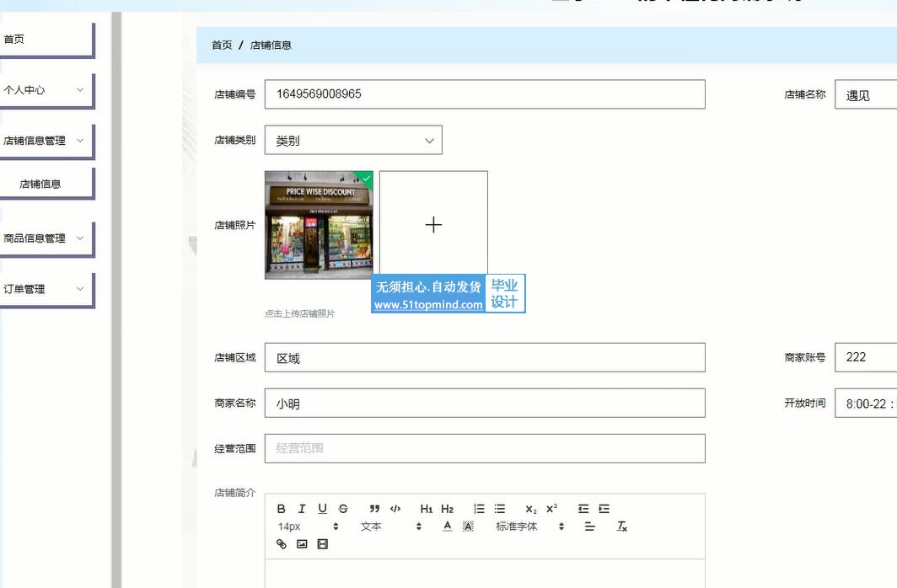
Task: Click into the 店铺简介 editor text area
Action: point(485,574)
